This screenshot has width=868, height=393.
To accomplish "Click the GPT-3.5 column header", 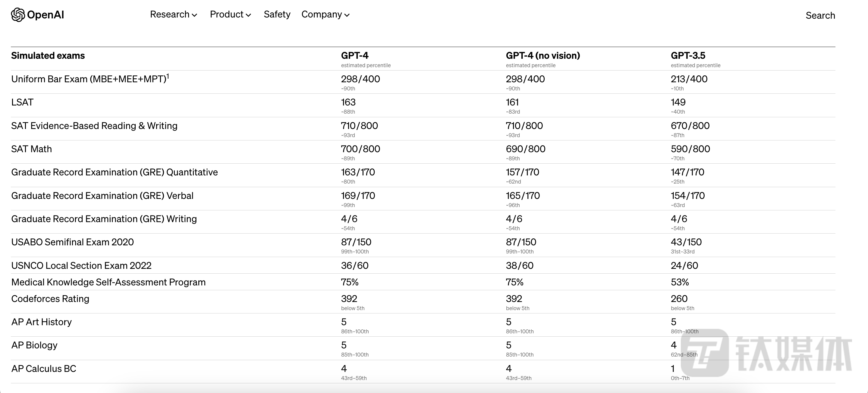I will [688, 56].
